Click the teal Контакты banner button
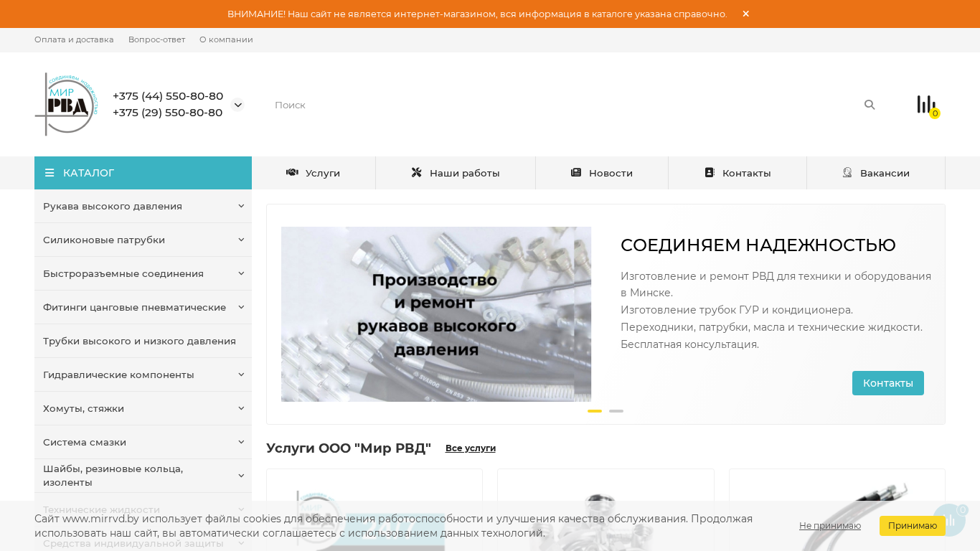Viewport: 980px width, 551px height. coord(888,383)
